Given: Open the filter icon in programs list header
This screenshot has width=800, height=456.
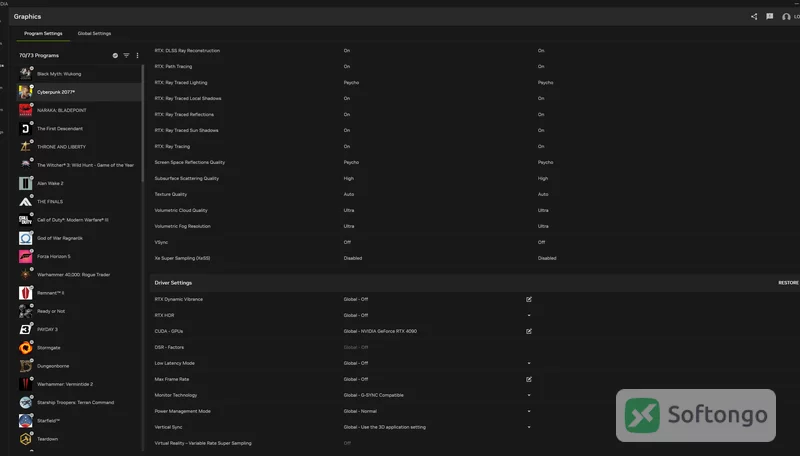Looking at the screenshot, I should (x=126, y=56).
